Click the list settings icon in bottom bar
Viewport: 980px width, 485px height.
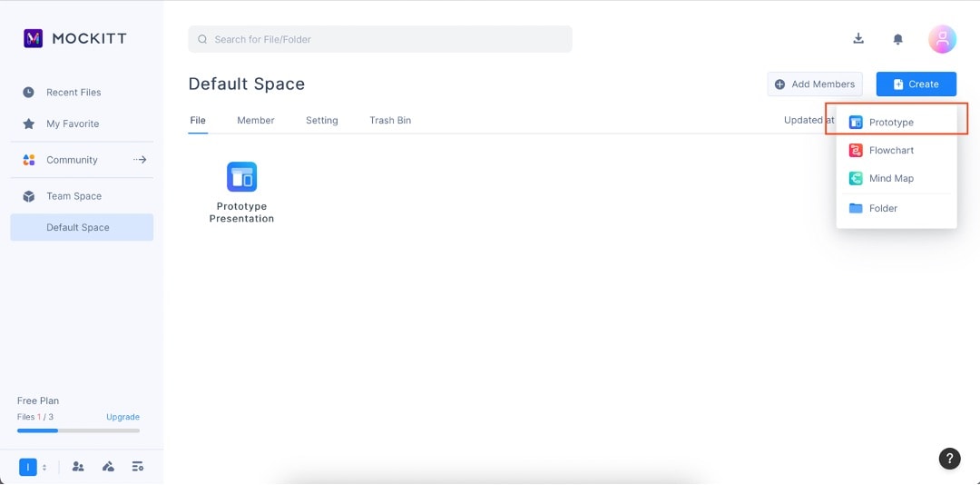pos(138,467)
